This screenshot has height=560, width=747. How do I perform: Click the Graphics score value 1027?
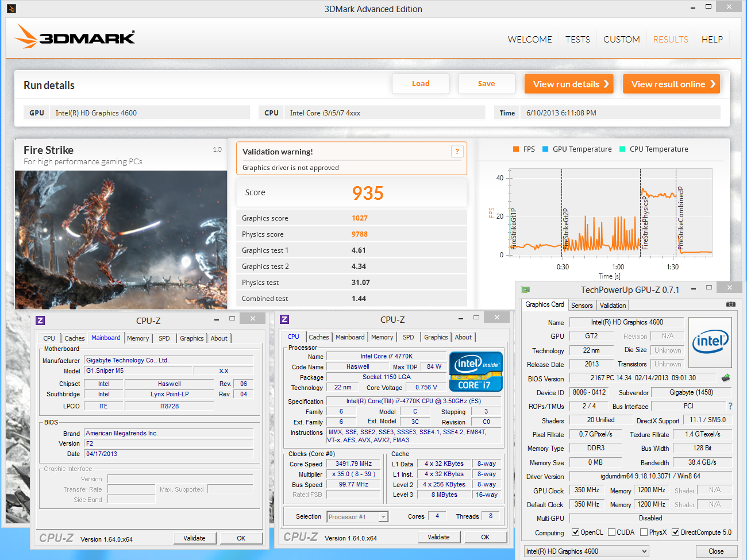[x=360, y=218]
